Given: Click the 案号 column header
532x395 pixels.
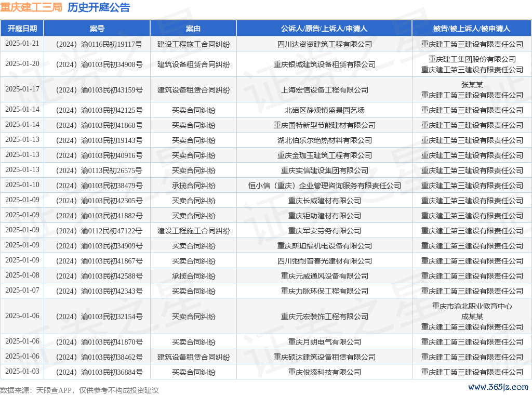Looking at the screenshot, I should point(97,29).
